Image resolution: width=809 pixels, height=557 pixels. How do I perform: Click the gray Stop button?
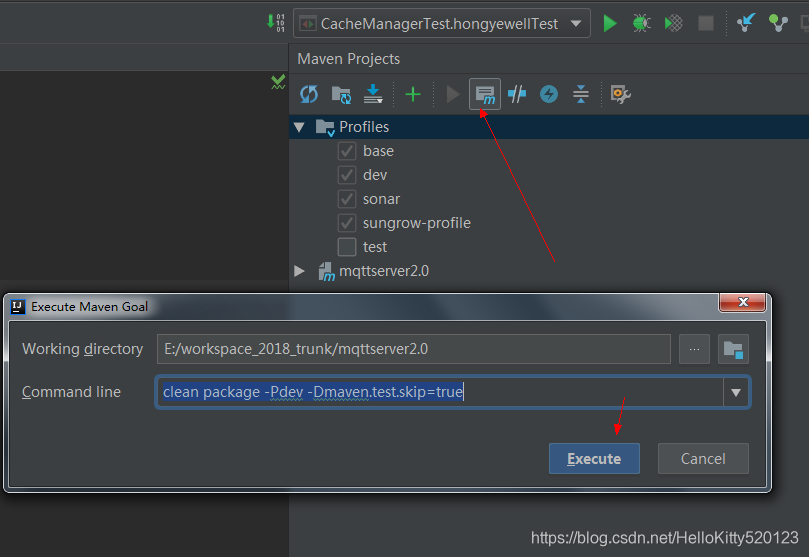(x=706, y=23)
